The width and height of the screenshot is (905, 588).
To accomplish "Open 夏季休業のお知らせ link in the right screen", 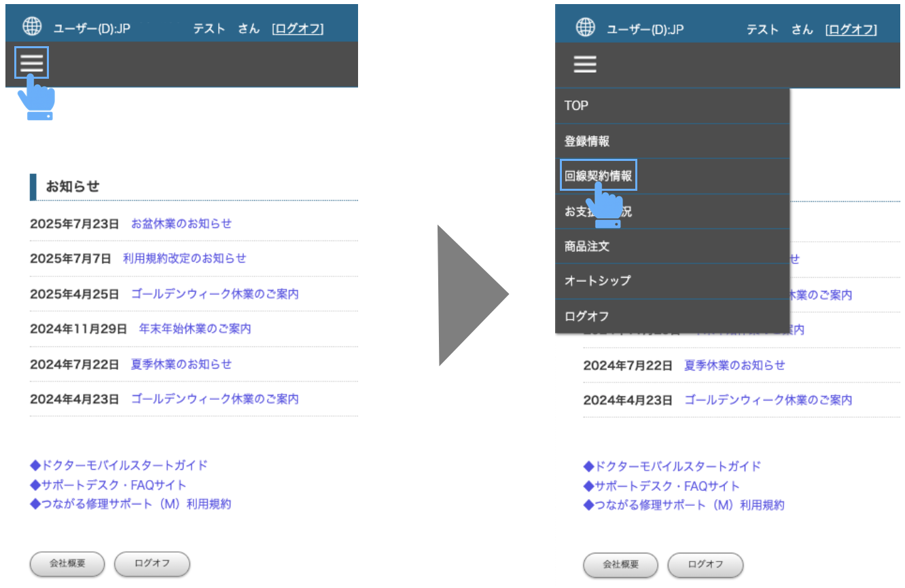I will tap(734, 365).
